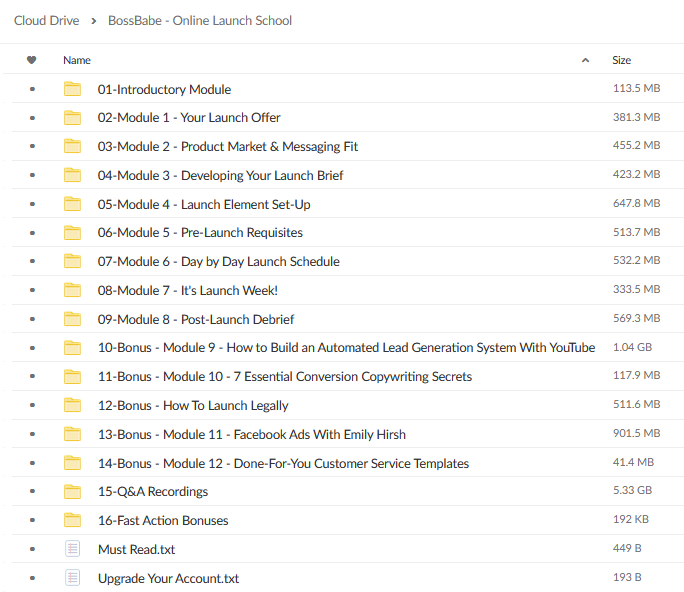The width and height of the screenshot is (684, 592).
Task: Click the sort arrow in Name column
Action: coord(585,61)
